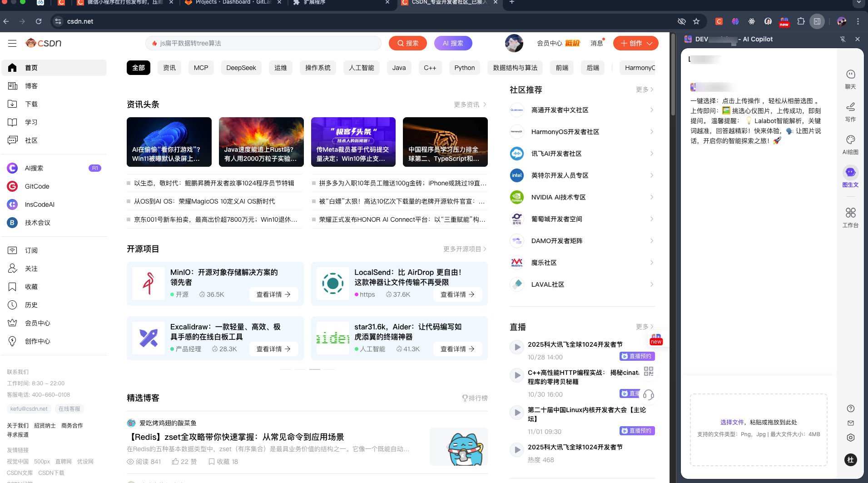Toggle the privacy eye icon in address bar

point(681,21)
